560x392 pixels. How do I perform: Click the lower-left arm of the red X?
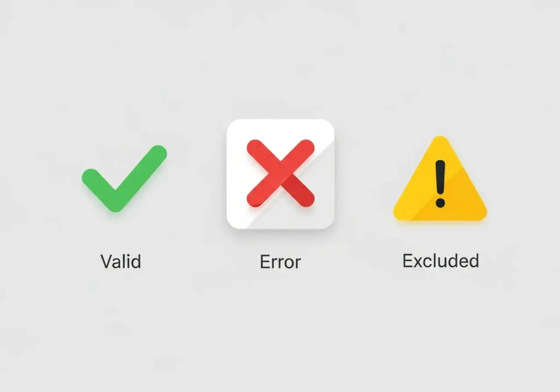tap(262, 192)
